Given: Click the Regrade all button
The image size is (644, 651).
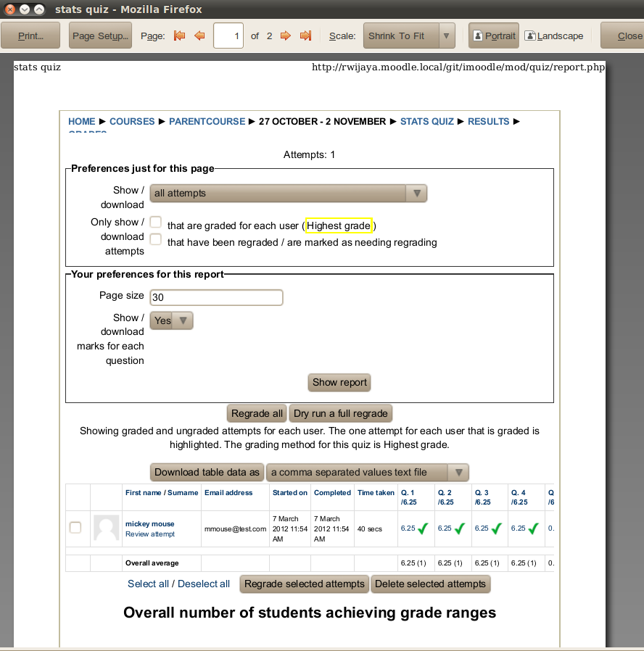Looking at the screenshot, I should pos(257,413).
